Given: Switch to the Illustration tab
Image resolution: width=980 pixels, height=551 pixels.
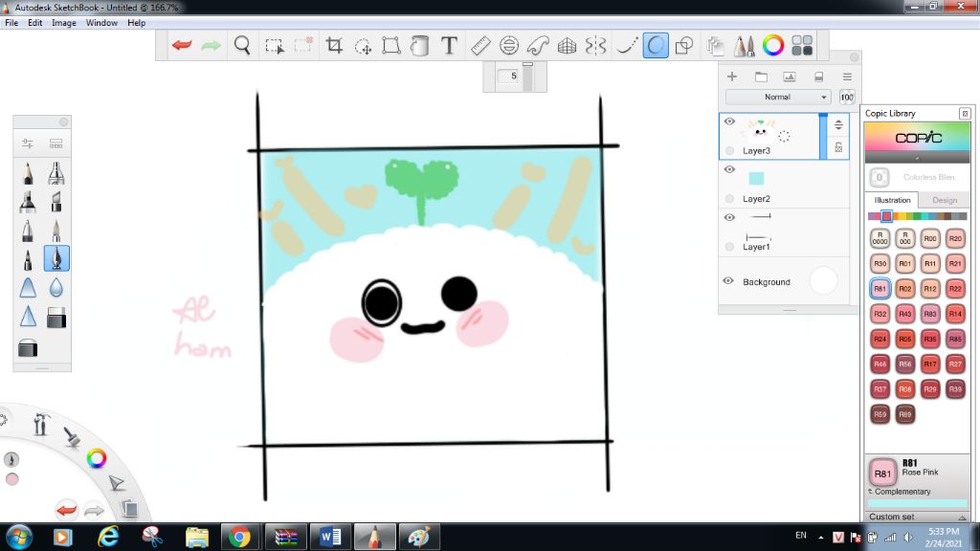Looking at the screenshot, I should 892,200.
